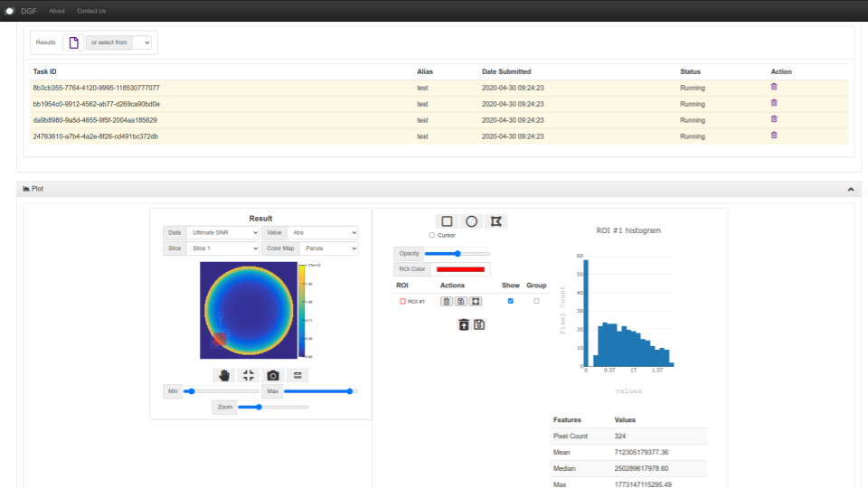Check the Group checkbox for ROI #1
This screenshot has height=488, width=868.
click(536, 301)
